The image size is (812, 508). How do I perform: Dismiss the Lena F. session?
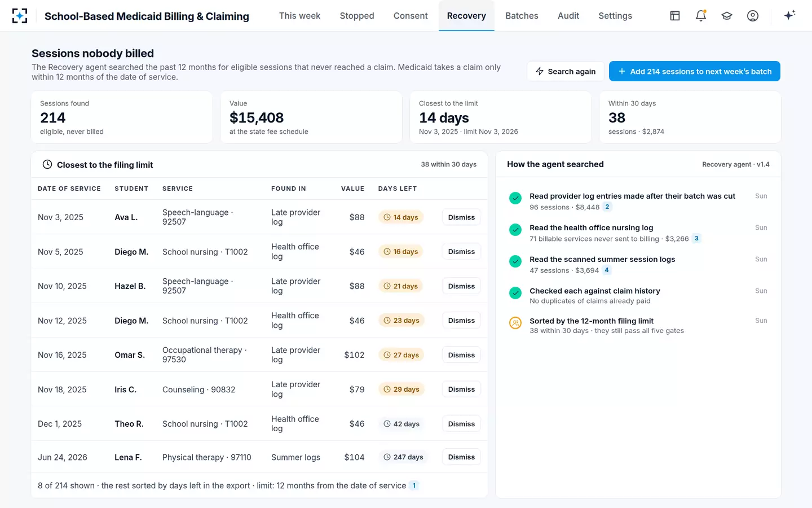pyautogui.click(x=461, y=457)
